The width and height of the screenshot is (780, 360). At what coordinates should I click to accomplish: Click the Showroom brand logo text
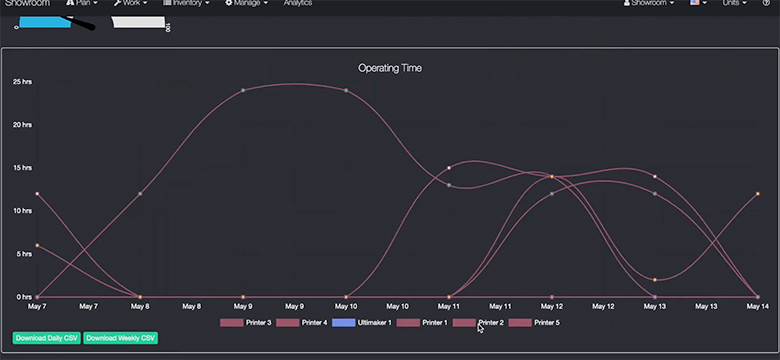pos(27,3)
